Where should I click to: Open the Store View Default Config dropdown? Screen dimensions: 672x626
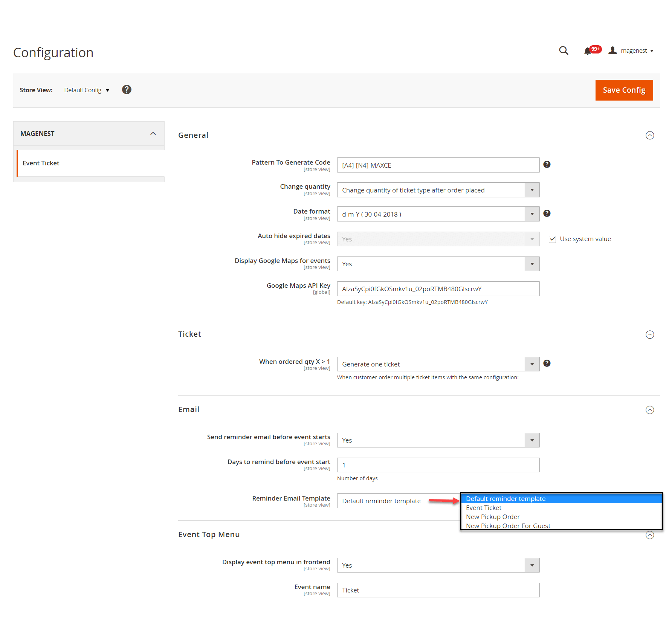click(86, 90)
